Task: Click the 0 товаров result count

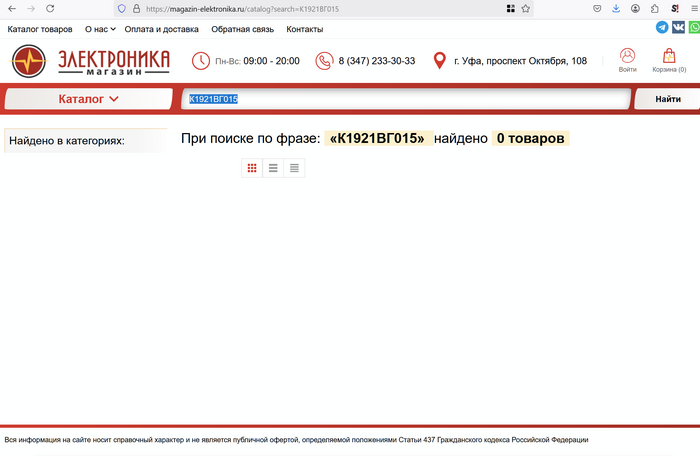Action: coord(530,138)
